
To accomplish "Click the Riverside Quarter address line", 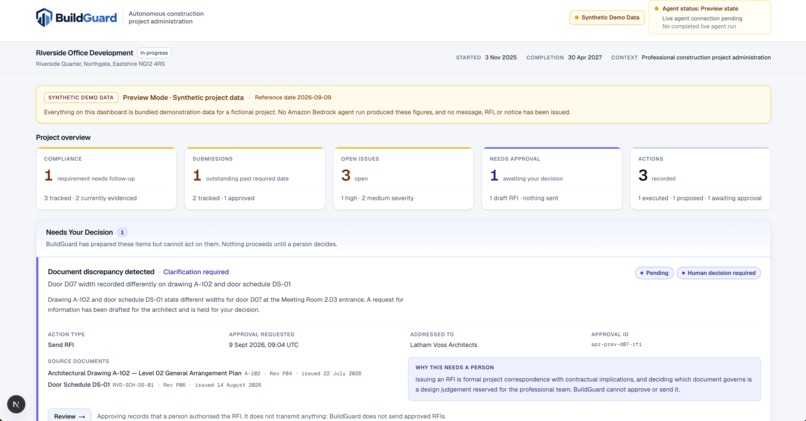I will (x=100, y=64).
